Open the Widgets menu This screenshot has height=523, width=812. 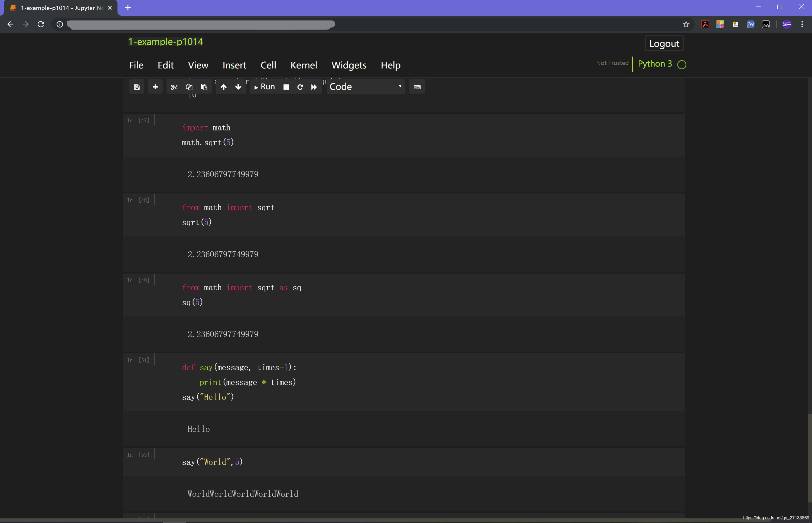coord(348,65)
